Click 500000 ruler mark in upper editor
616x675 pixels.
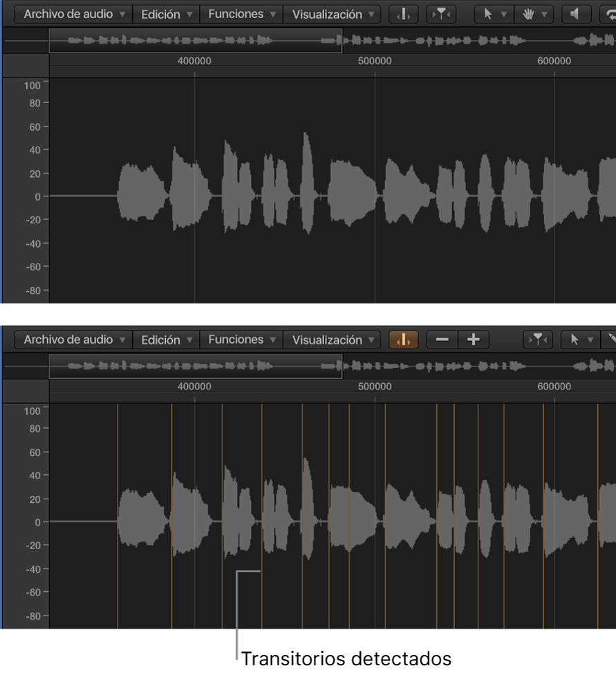tap(375, 61)
